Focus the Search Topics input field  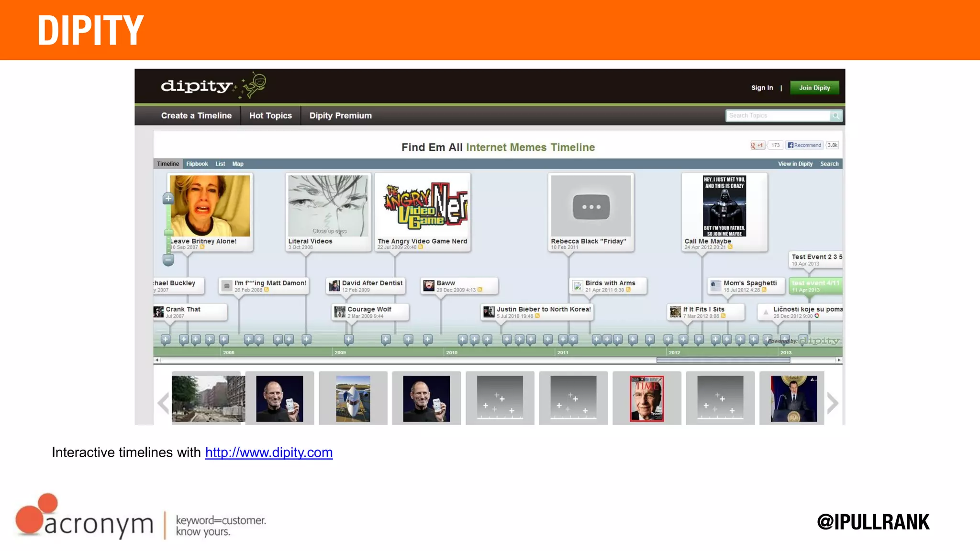[778, 115]
